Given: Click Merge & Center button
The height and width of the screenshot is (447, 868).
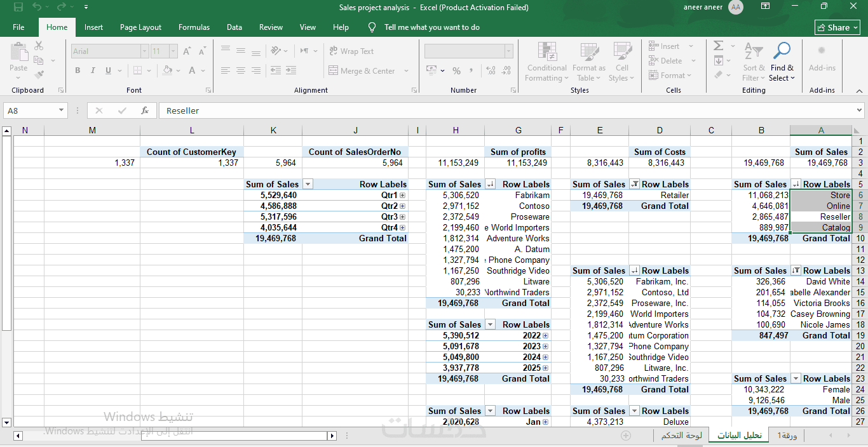Looking at the screenshot, I should [x=362, y=71].
